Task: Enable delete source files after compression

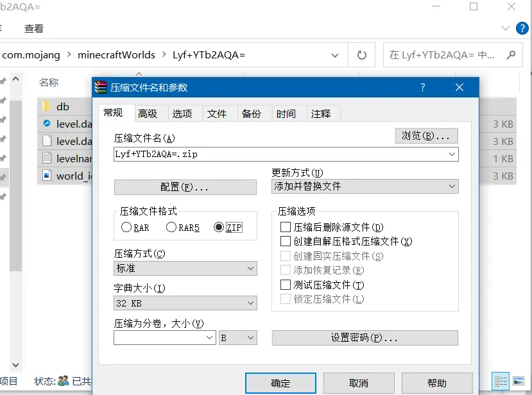Action: (286, 227)
